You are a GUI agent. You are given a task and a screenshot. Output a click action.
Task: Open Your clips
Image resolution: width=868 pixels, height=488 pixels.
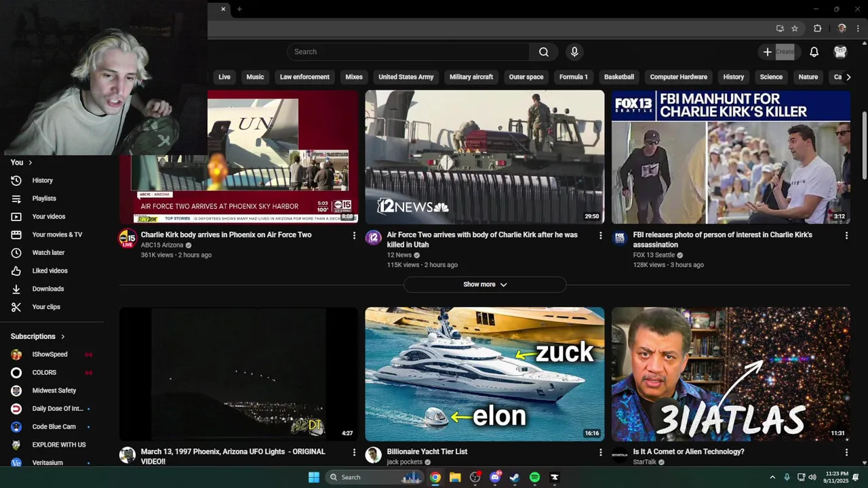[x=46, y=307]
